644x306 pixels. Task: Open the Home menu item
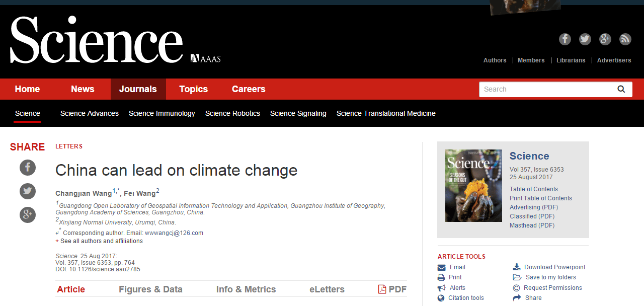pos(27,89)
